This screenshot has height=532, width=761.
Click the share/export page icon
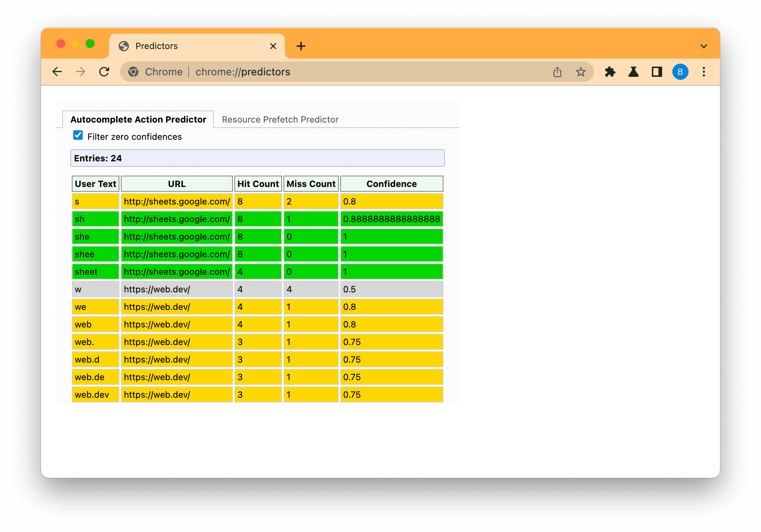[557, 72]
